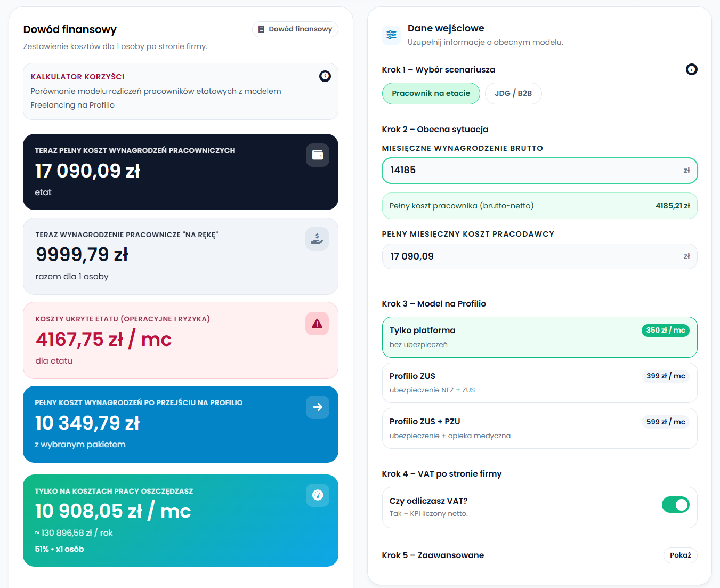Select the Tylko platforma plan option
The height and width of the screenshot is (588, 720).
click(539, 337)
